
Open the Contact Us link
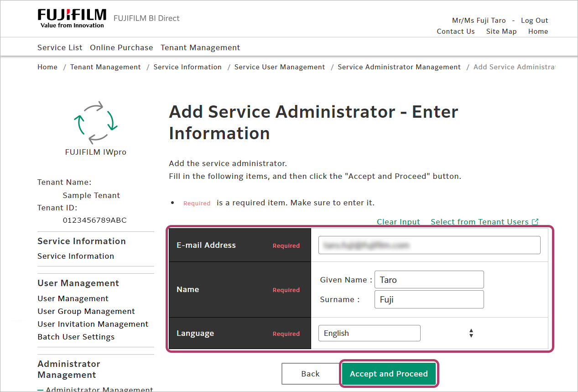click(x=455, y=31)
